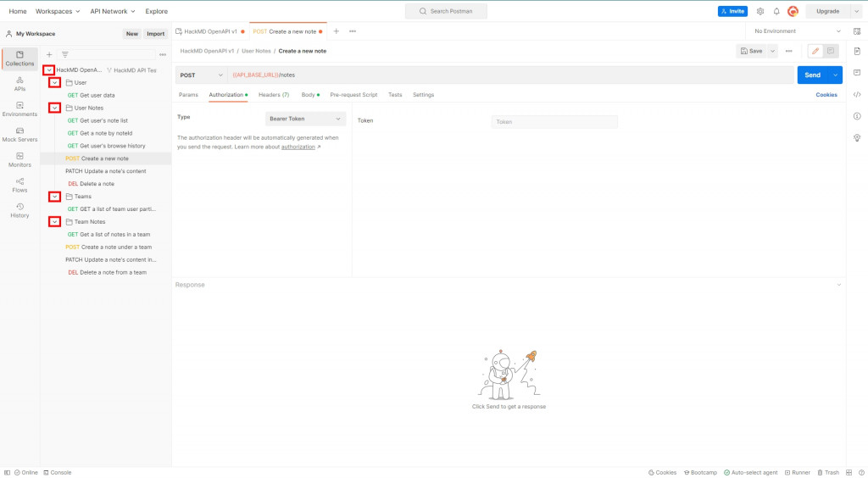Switch to the Params tab

(188, 95)
